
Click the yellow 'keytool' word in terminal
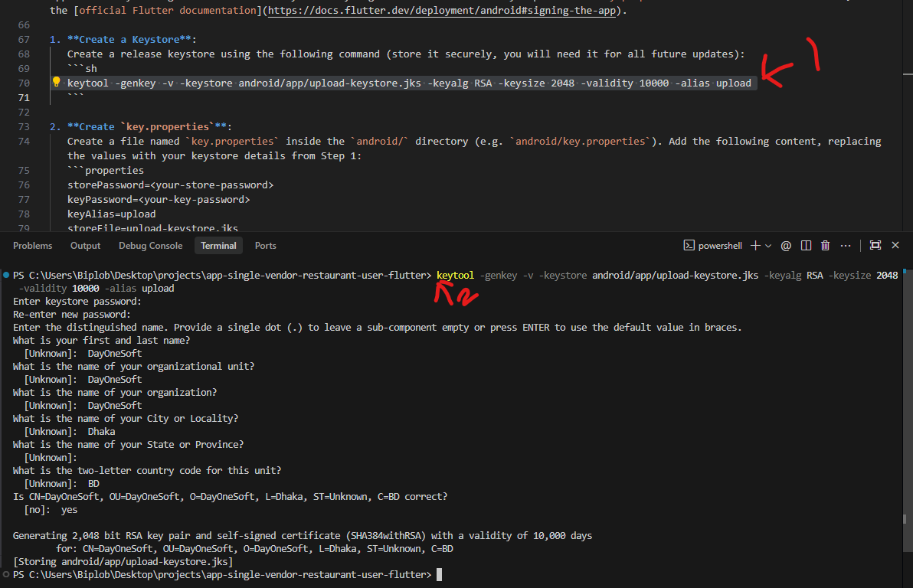click(x=455, y=276)
